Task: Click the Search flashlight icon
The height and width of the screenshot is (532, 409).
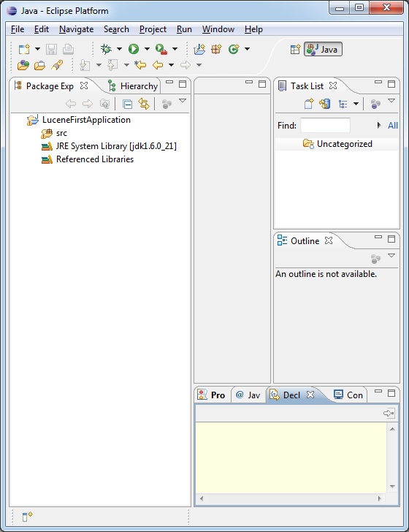Action: click(57, 65)
